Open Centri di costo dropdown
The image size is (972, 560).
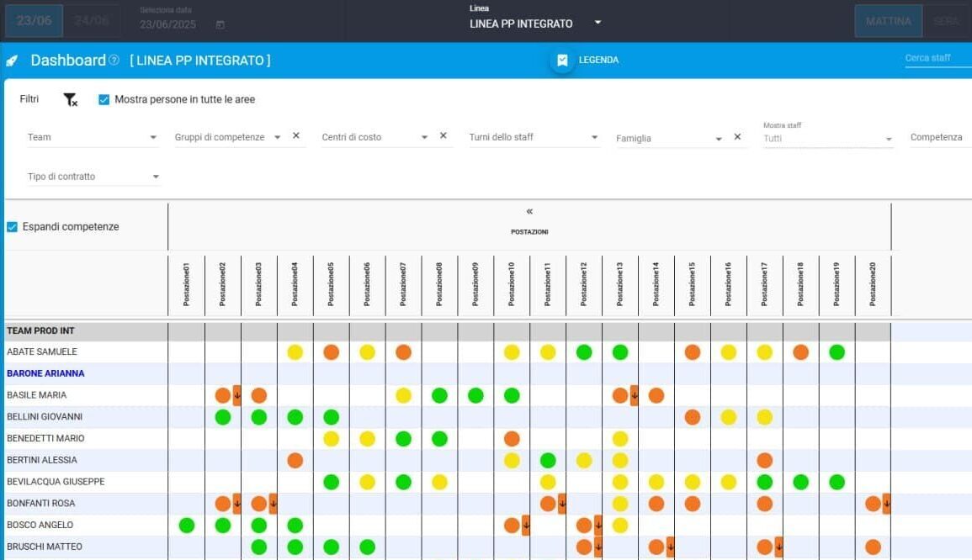point(375,137)
